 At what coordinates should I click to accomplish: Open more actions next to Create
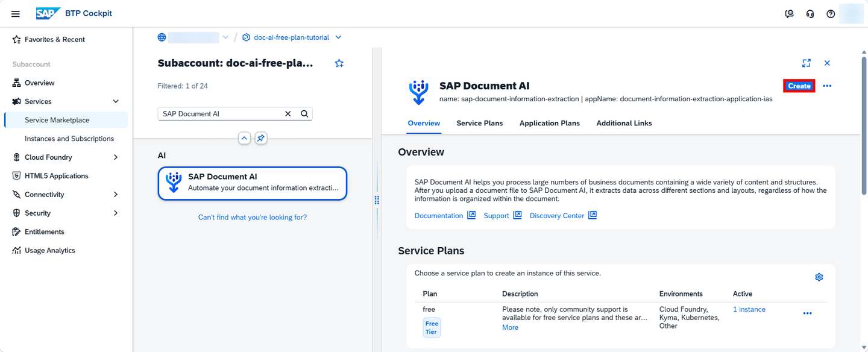827,86
